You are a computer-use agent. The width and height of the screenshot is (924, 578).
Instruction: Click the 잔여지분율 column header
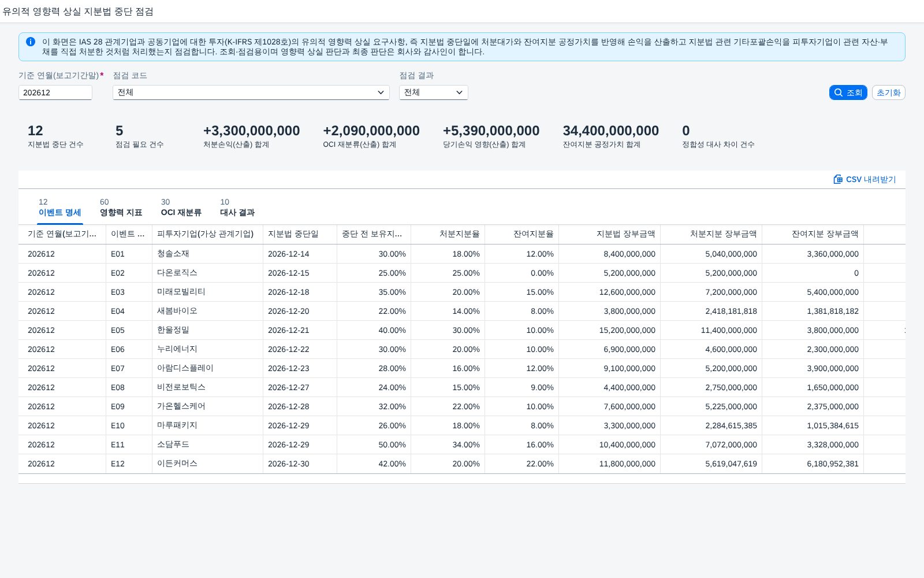point(521,234)
